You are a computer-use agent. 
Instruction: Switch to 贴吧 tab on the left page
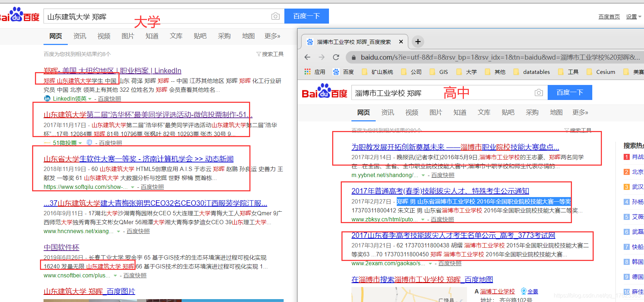[200, 36]
